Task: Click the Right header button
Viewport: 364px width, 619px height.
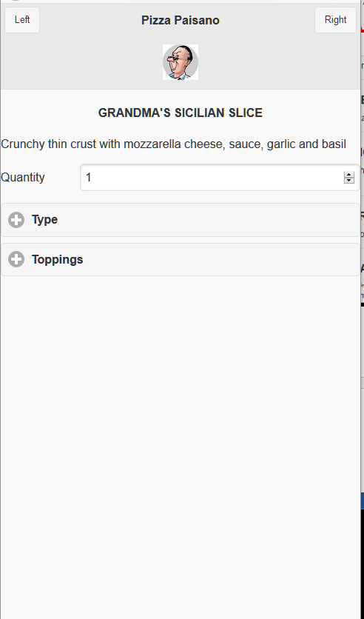Action: pyautogui.click(x=335, y=20)
